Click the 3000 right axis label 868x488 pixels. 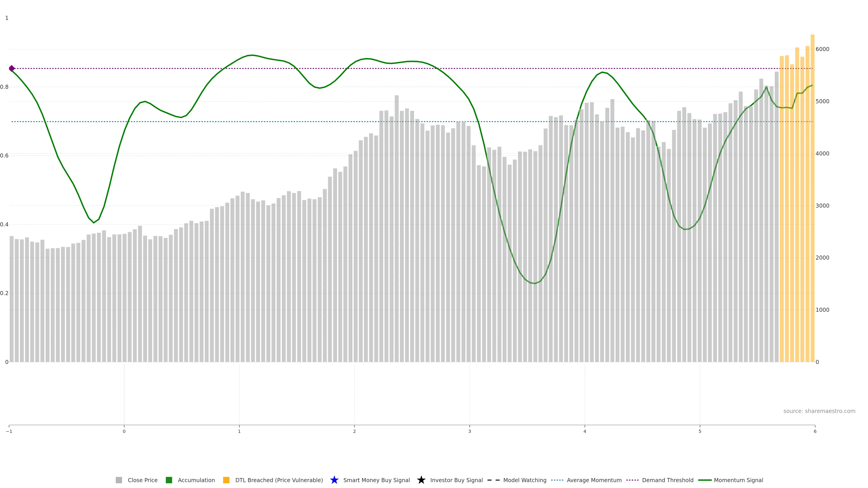822,205
